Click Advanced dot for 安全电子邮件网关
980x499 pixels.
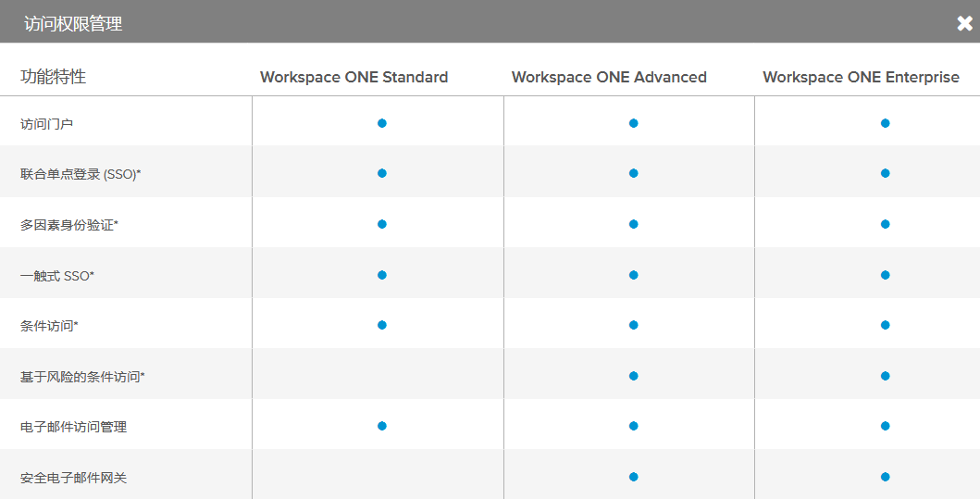tap(633, 477)
